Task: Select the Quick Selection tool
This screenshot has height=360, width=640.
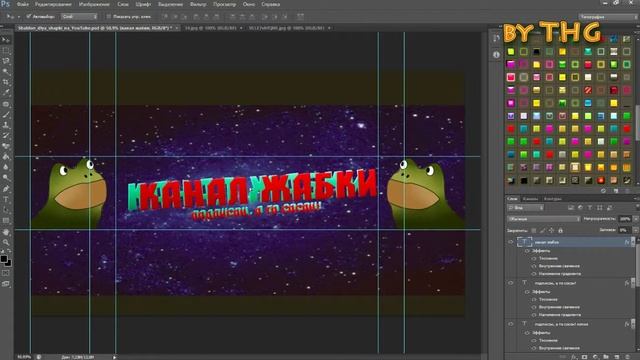Action: [6, 72]
